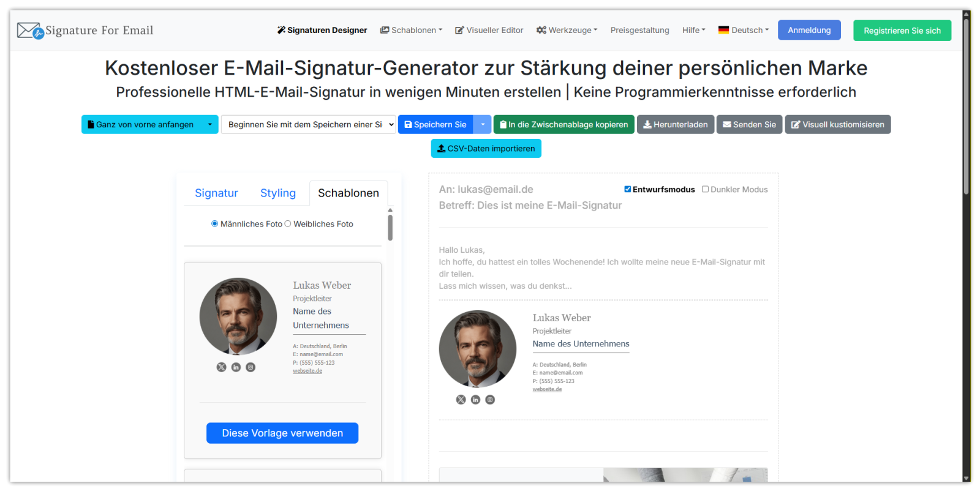Click the Instagram icon in the template card

point(251,367)
